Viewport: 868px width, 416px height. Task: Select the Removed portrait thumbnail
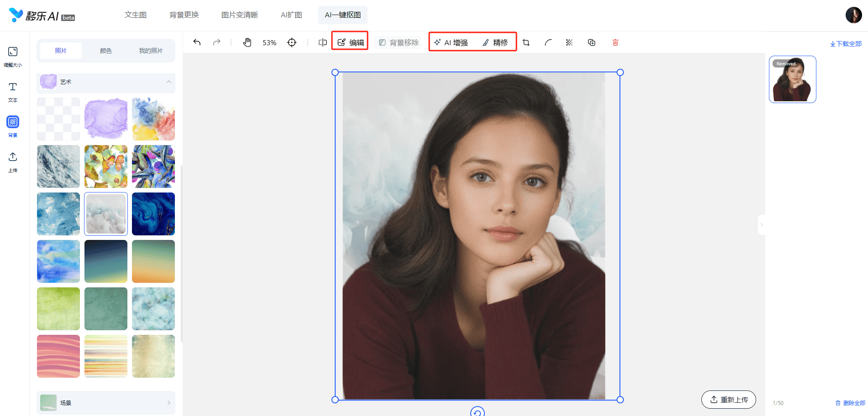pyautogui.click(x=793, y=79)
